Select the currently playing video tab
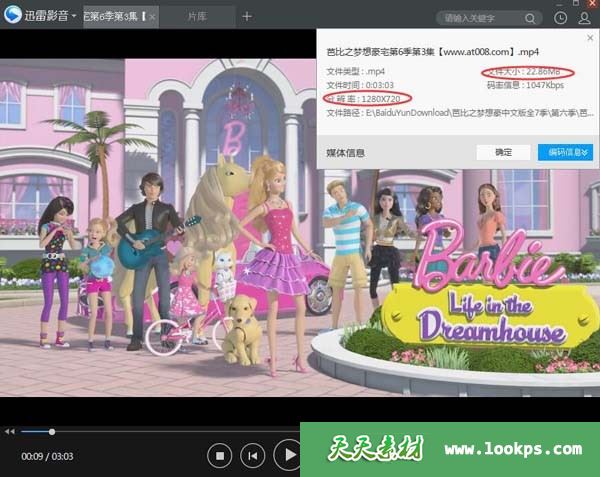600x477 pixels. pyautogui.click(x=113, y=16)
